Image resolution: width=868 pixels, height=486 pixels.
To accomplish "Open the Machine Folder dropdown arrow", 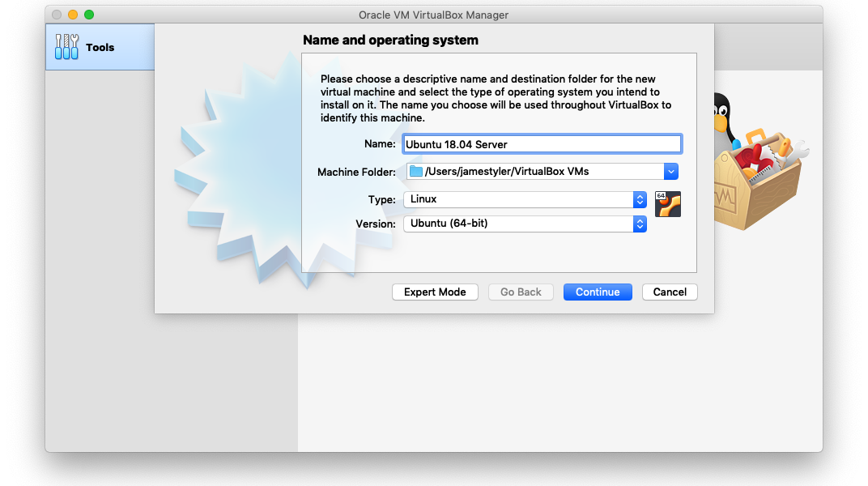I will 671,172.
